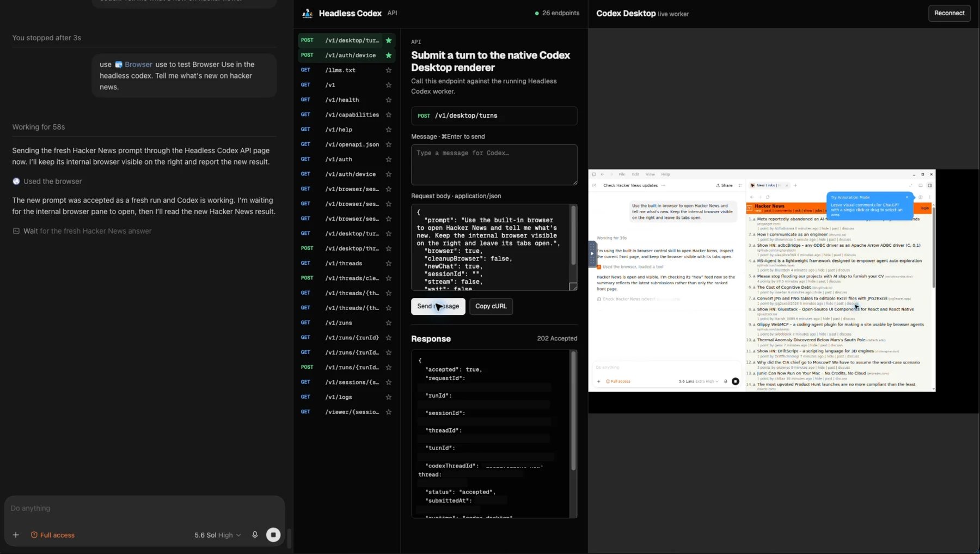
Task: Star the /v1/capabilities endpoint
Action: coord(389,114)
